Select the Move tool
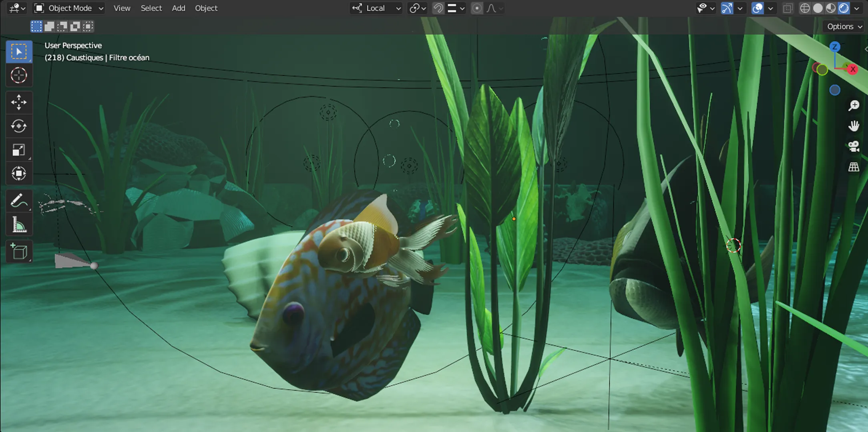Image resolution: width=868 pixels, height=432 pixels. click(x=19, y=102)
